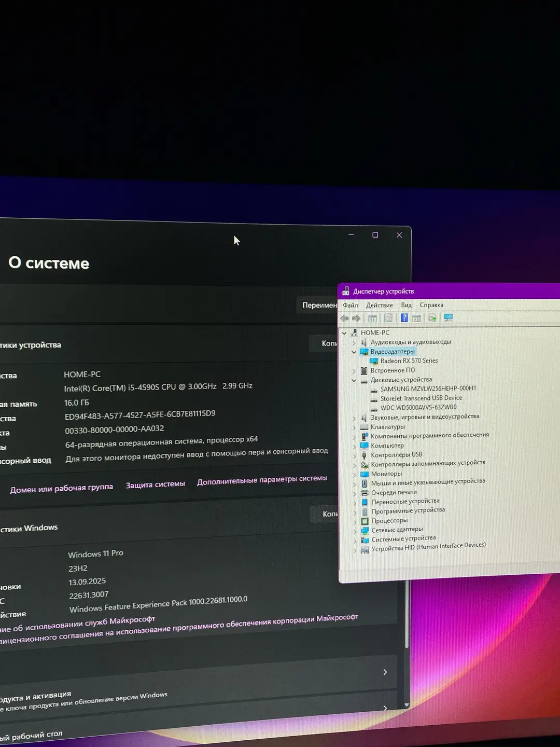Collapse the Видеоадаптеры chevron

pyautogui.click(x=354, y=352)
